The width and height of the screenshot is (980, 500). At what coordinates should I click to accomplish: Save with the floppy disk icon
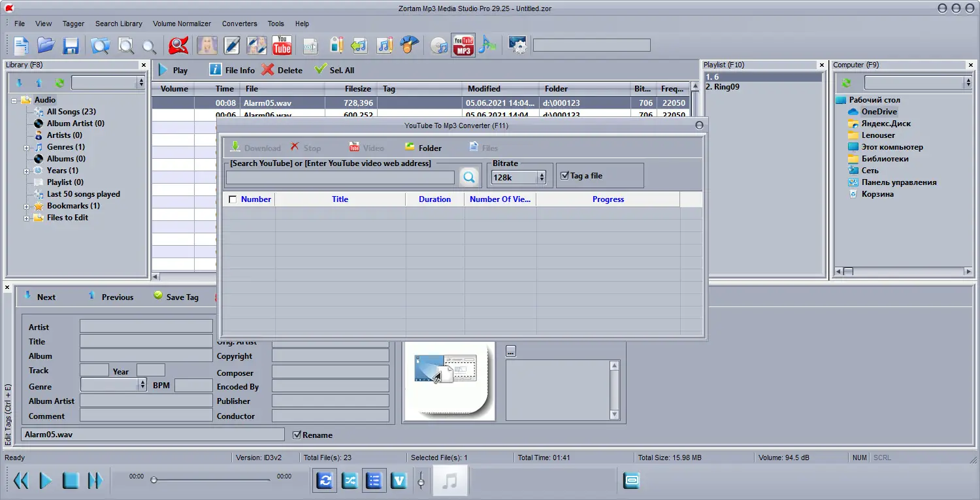coord(71,45)
